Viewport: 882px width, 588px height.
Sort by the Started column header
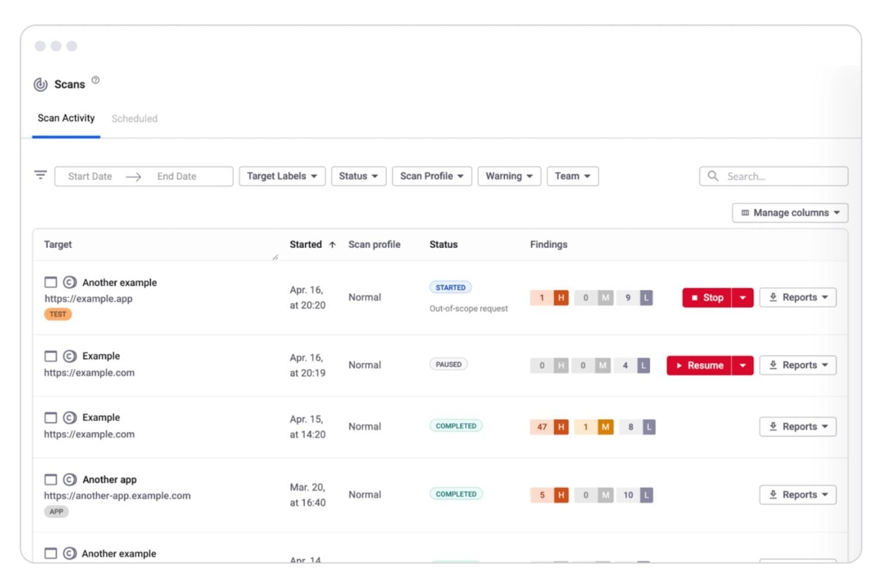(x=306, y=244)
